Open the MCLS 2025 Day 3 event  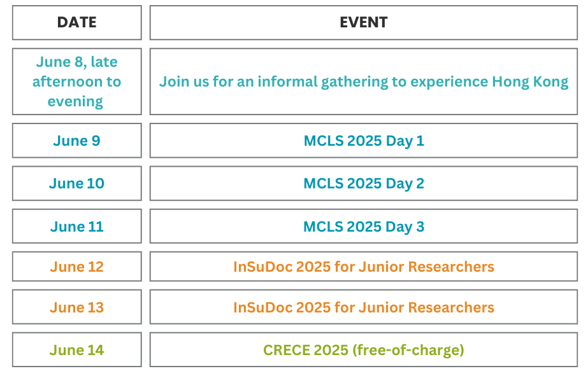(x=363, y=227)
